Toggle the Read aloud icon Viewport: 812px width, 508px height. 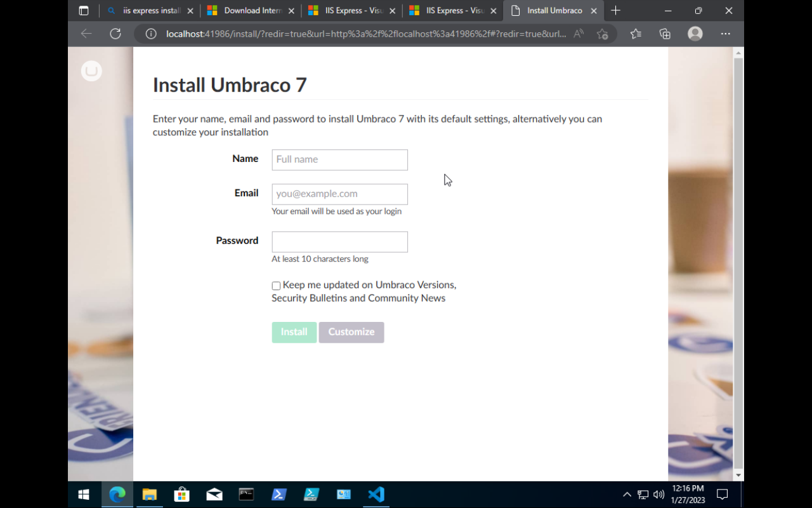click(x=579, y=34)
